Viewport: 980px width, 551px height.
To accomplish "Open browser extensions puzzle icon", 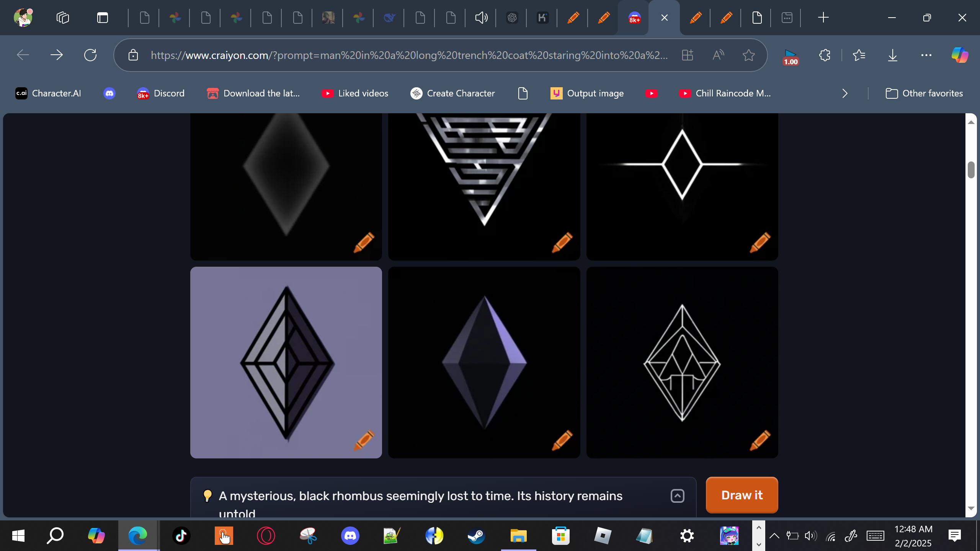I will 825,55.
